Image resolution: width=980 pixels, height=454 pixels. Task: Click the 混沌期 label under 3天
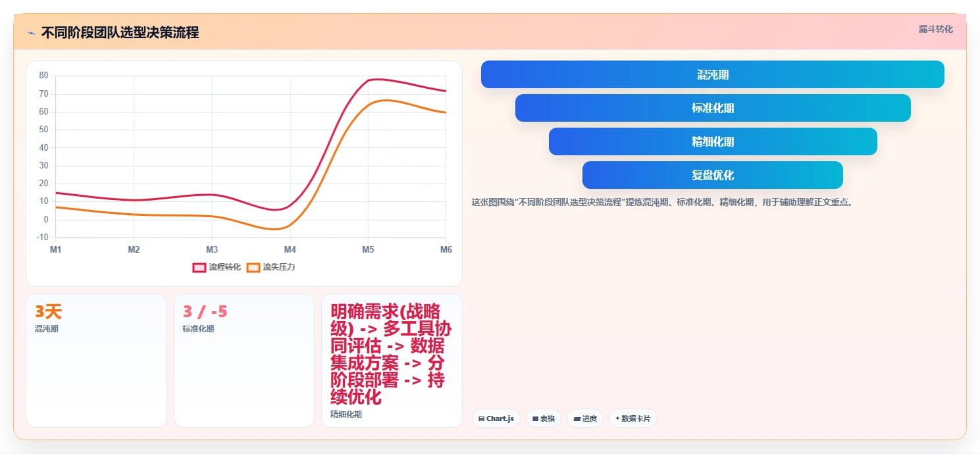point(47,329)
